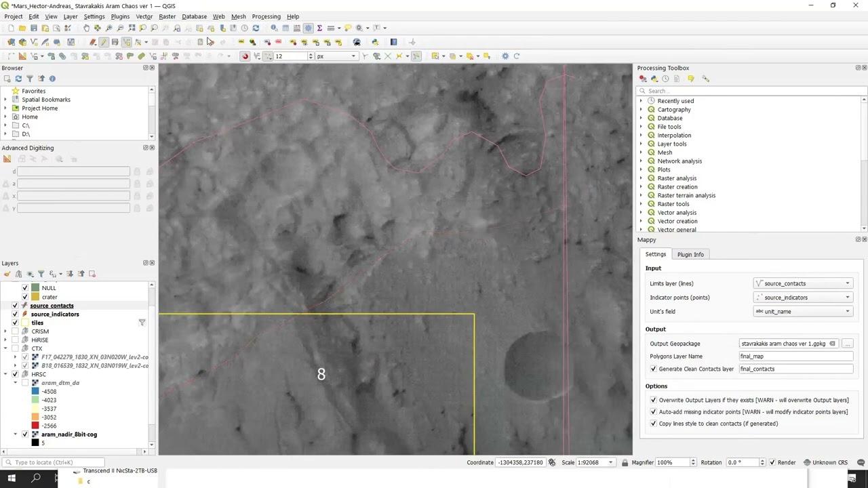Open the filter legend icon in Layers panel

click(x=41, y=274)
